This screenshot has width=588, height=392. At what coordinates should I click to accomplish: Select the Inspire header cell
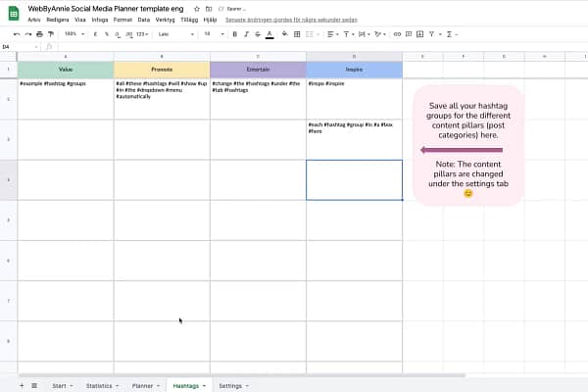point(355,70)
